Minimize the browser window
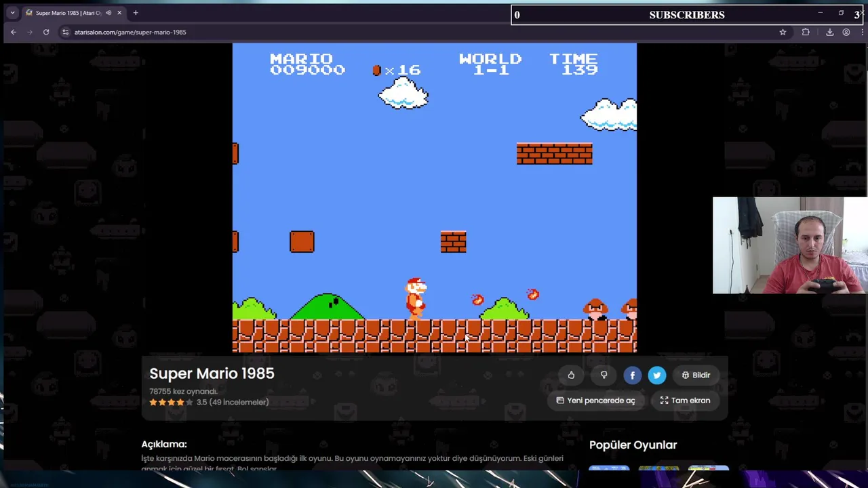The width and height of the screenshot is (868, 488). (820, 12)
